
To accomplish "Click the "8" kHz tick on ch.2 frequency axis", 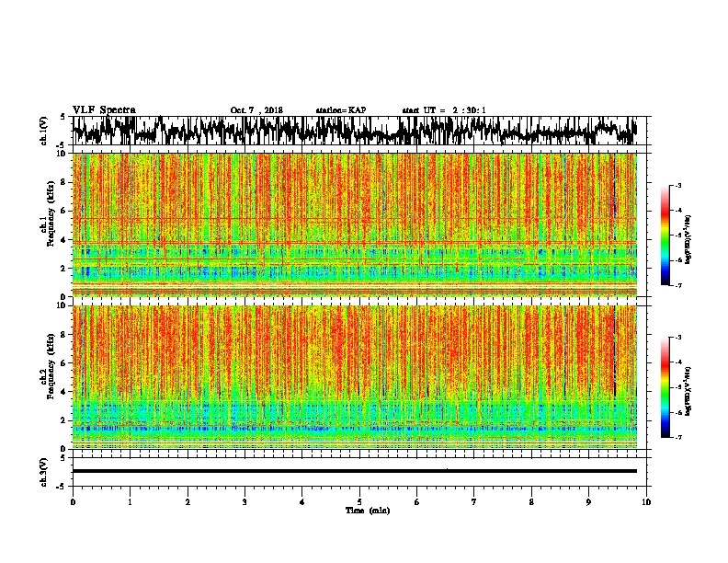I will [x=63, y=335].
